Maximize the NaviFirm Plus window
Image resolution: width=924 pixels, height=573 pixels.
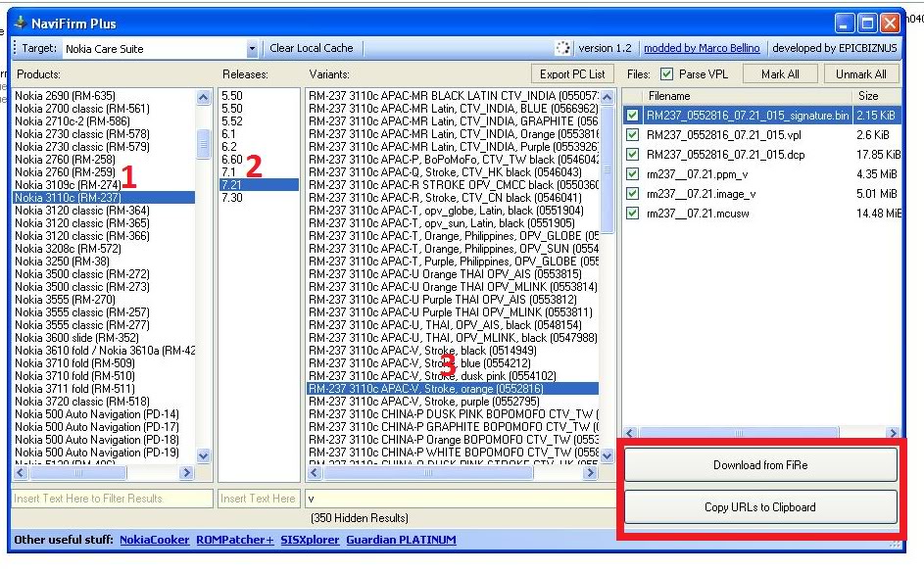pos(867,24)
